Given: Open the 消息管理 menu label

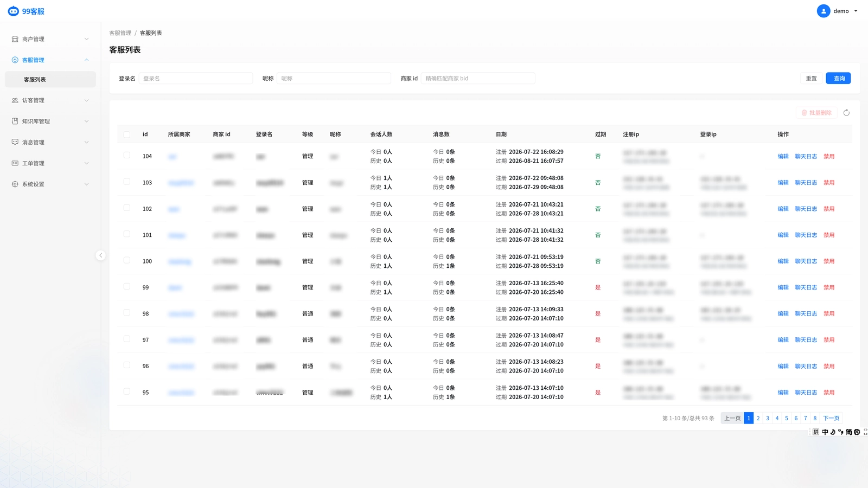Looking at the screenshot, I should [x=33, y=142].
